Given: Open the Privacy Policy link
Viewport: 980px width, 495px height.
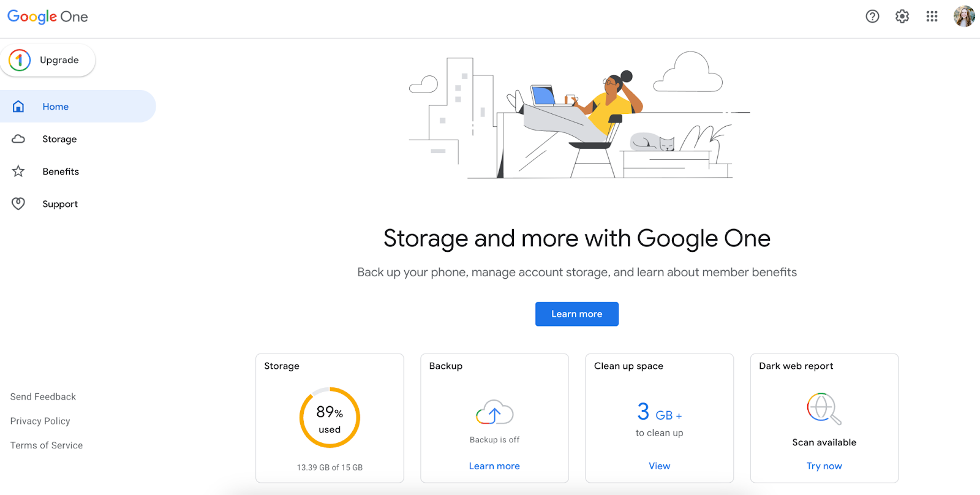Looking at the screenshot, I should coord(40,421).
